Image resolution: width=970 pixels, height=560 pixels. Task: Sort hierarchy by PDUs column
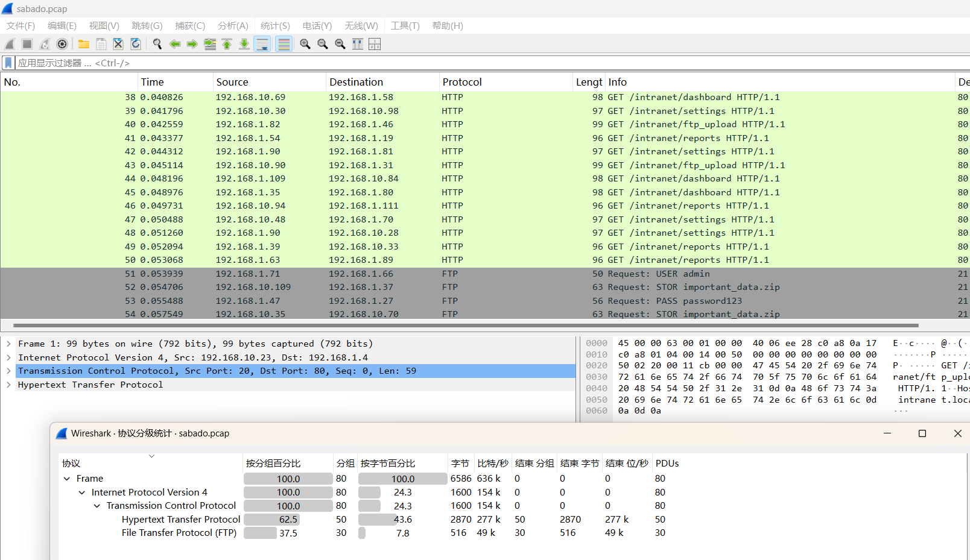667,463
